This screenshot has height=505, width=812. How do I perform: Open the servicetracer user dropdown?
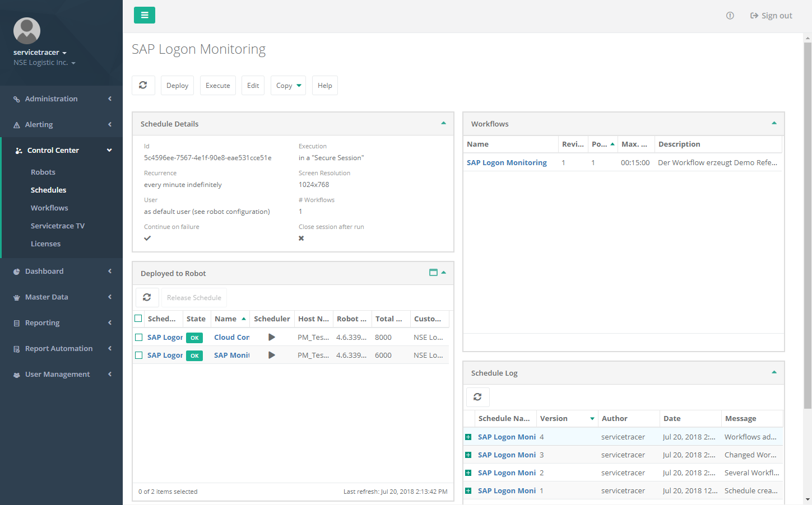pos(40,52)
